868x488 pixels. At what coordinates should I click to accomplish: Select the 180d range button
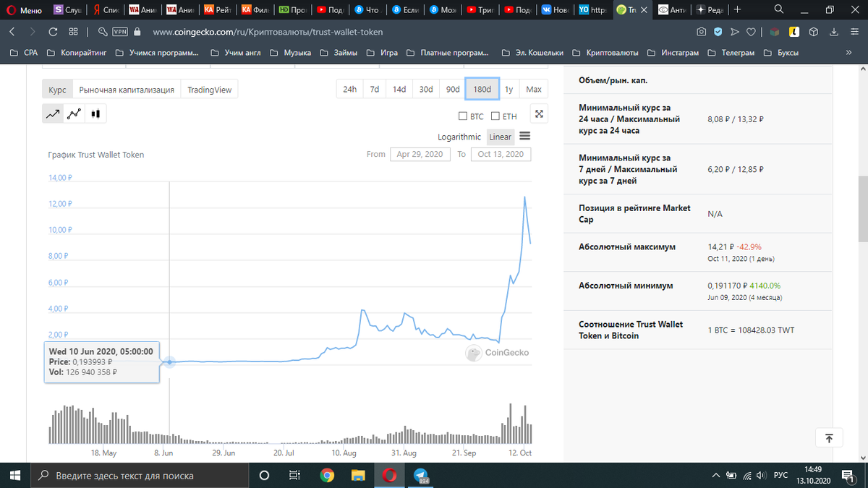[482, 89]
